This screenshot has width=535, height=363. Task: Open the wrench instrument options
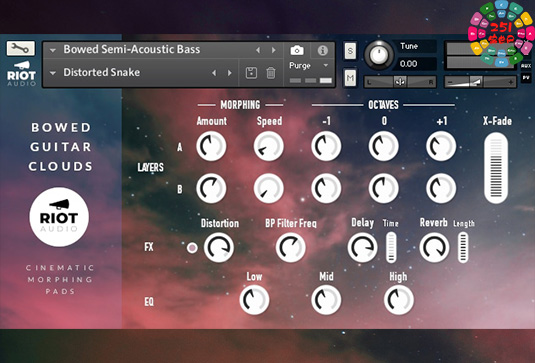click(x=21, y=48)
